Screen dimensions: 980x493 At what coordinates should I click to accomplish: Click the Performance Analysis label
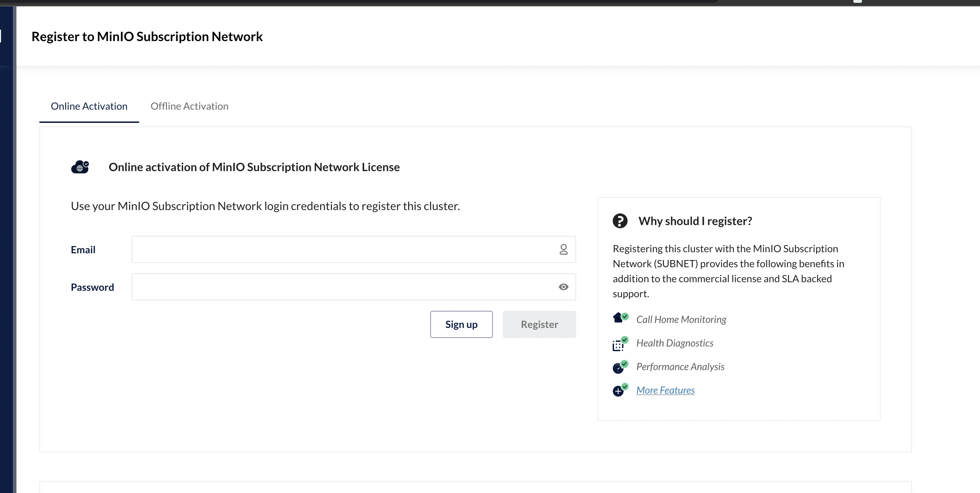tap(680, 367)
